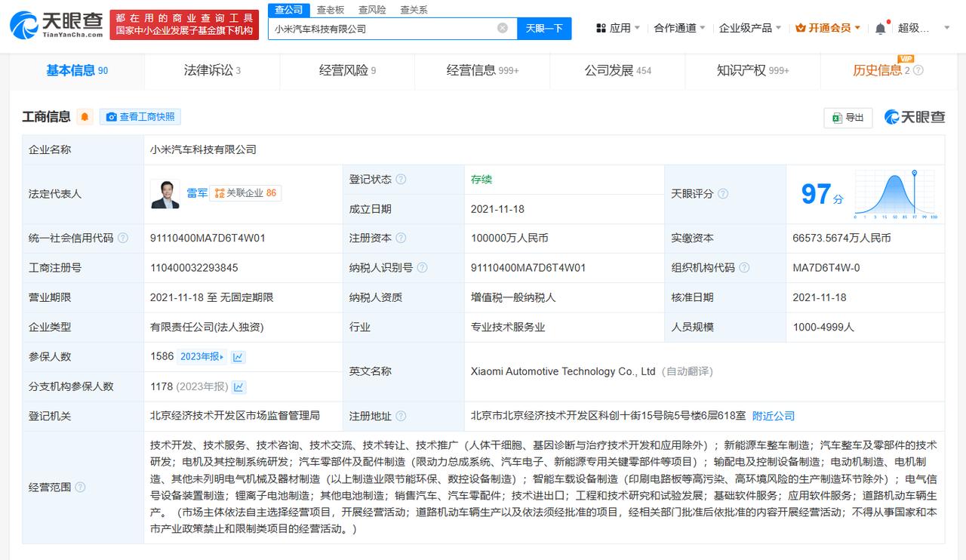The height and width of the screenshot is (560, 966).
Task: Click the 导出 export button
Action: pyautogui.click(x=848, y=117)
